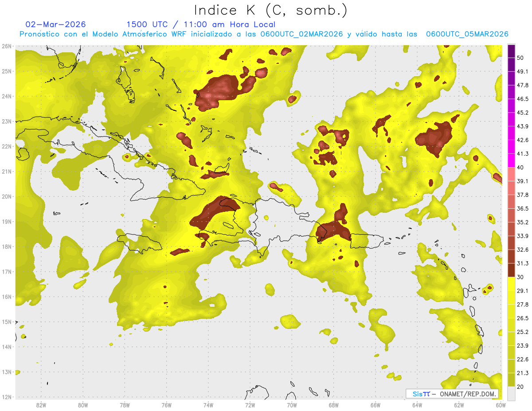
Task: Click the legend value "29.1"
Action: pyautogui.click(x=523, y=290)
